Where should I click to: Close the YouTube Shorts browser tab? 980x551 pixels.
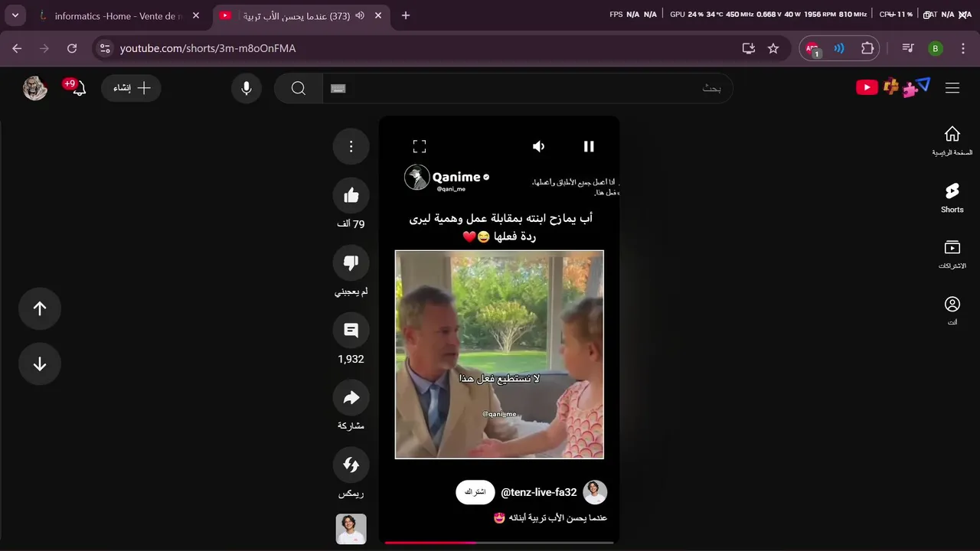379,15
